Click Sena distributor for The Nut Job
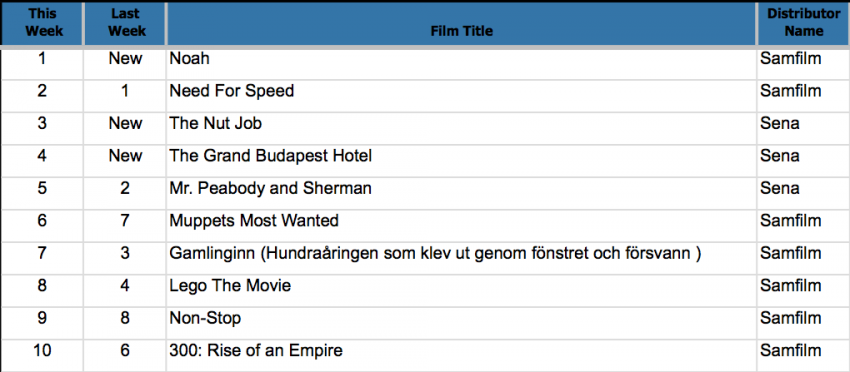This screenshot has width=850, height=372. [780, 124]
